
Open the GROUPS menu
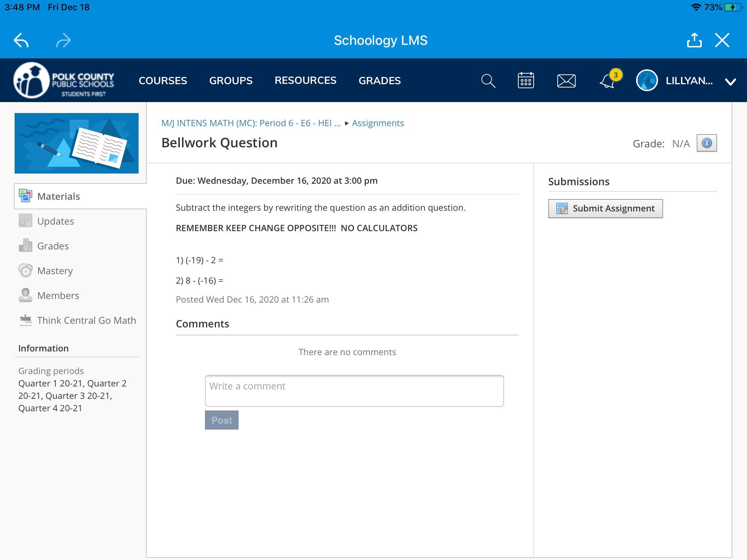231,81
